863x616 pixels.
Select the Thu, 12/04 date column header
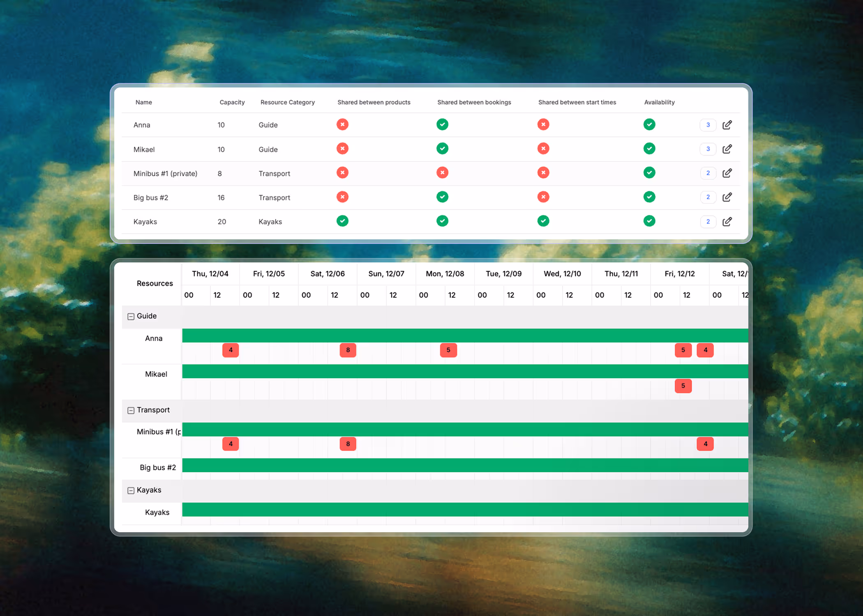(x=210, y=274)
